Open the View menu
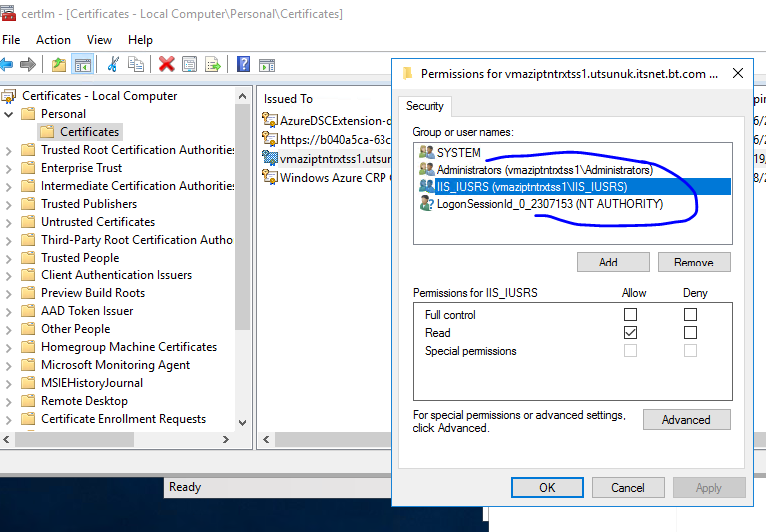The width and height of the screenshot is (766, 532). [x=99, y=40]
